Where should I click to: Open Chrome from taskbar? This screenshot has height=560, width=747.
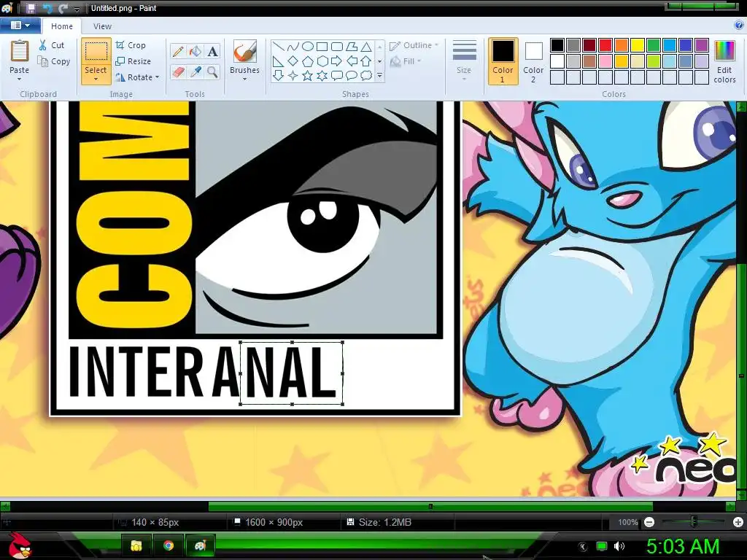click(169, 545)
